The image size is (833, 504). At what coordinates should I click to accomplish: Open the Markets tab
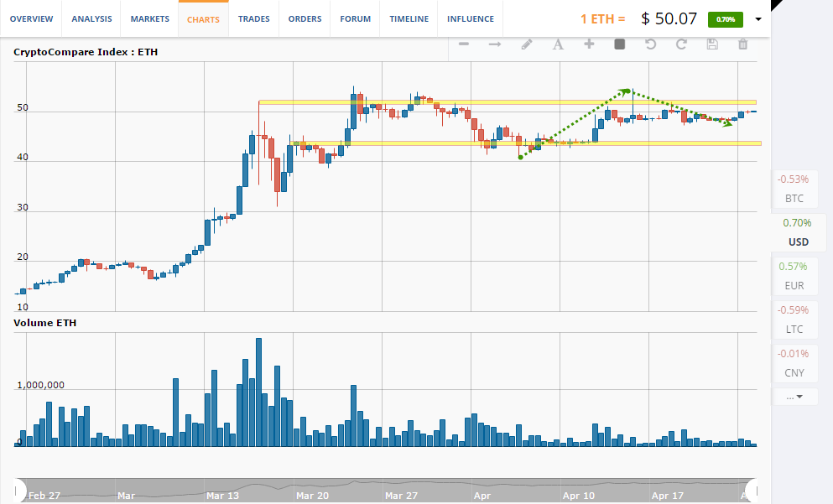click(x=149, y=18)
